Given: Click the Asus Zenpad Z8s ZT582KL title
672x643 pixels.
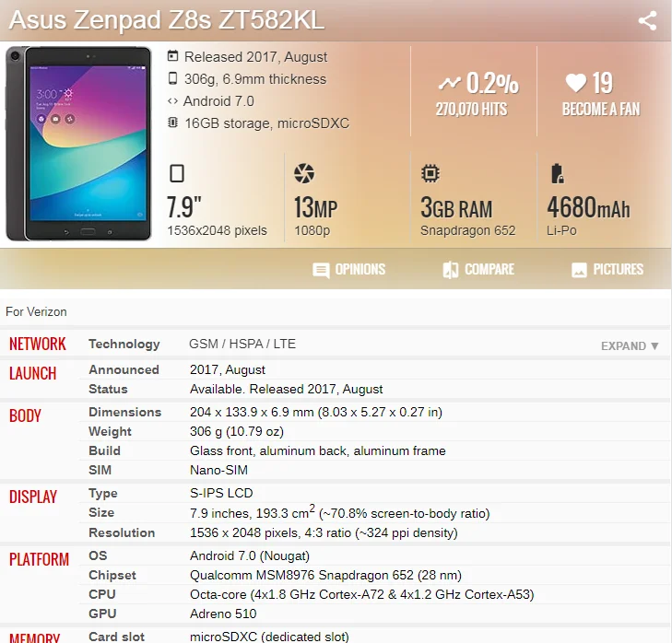Looking at the screenshot, I should (166, 20).
